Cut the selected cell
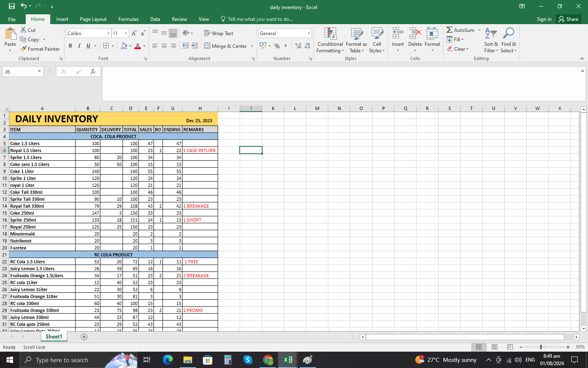Viewport: 588px width, 368px height. pos(28,30)
